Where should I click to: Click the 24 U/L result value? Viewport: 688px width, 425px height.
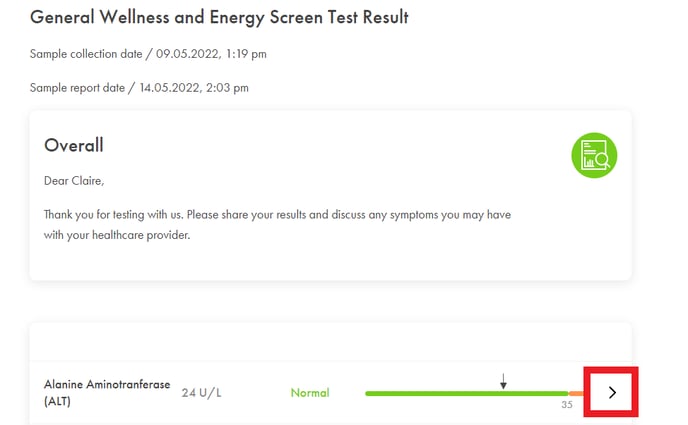pyautogui.click(x=201, y=393)
